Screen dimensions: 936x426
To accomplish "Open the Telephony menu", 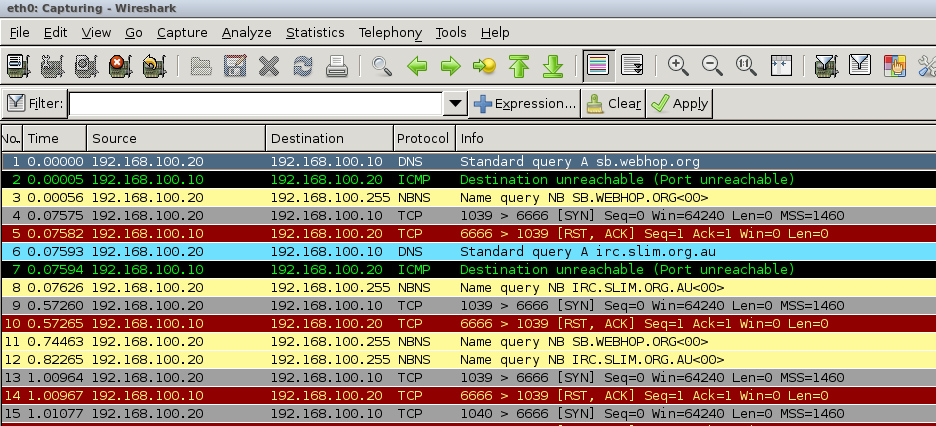I will pos(390,32).
